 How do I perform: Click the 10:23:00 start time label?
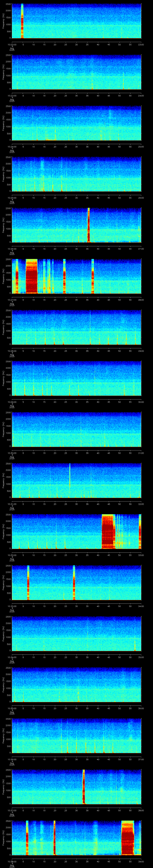[x=12, y=96]
